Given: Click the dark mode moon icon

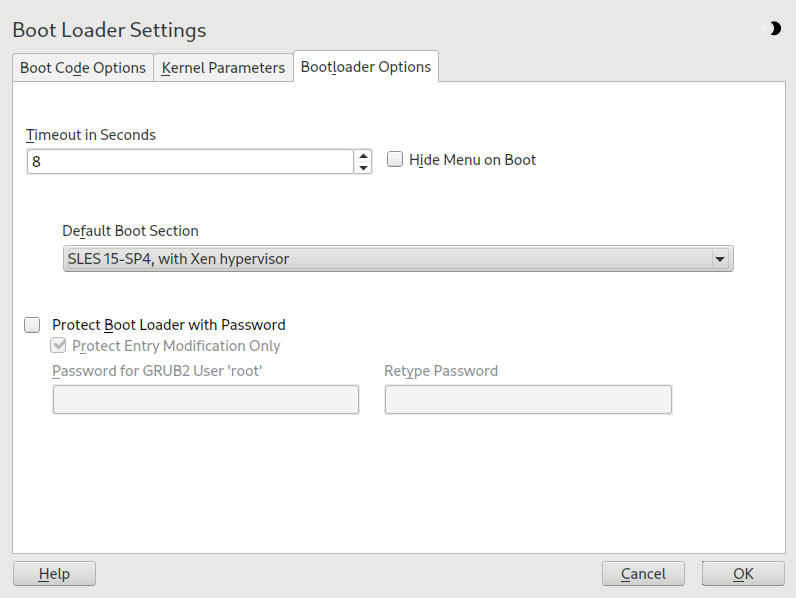Looking at the screenshot, I should pos(773,29).
